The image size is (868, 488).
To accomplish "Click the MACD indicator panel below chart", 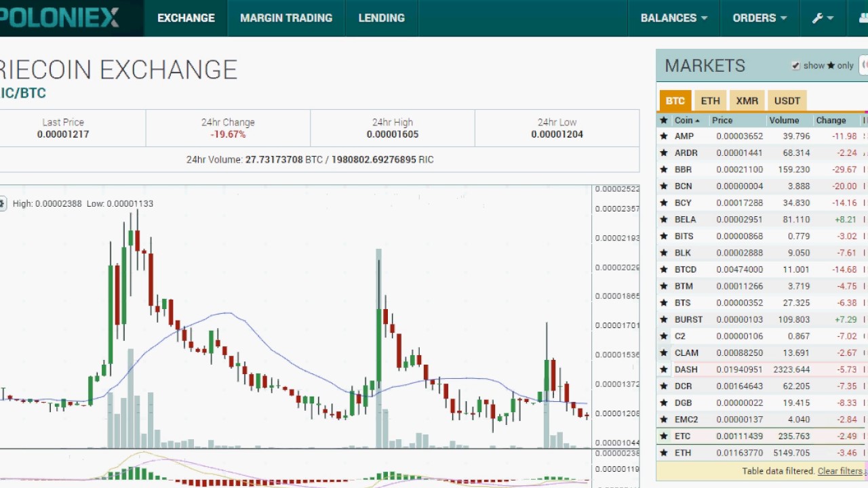I will click(296, 468).
